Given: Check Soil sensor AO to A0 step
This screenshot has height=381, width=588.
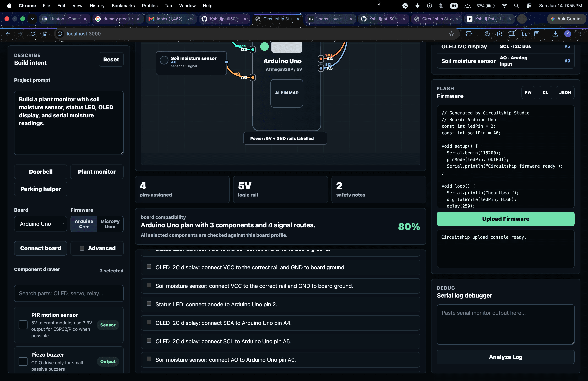Looking at the screenshot, I should point(149,359).
